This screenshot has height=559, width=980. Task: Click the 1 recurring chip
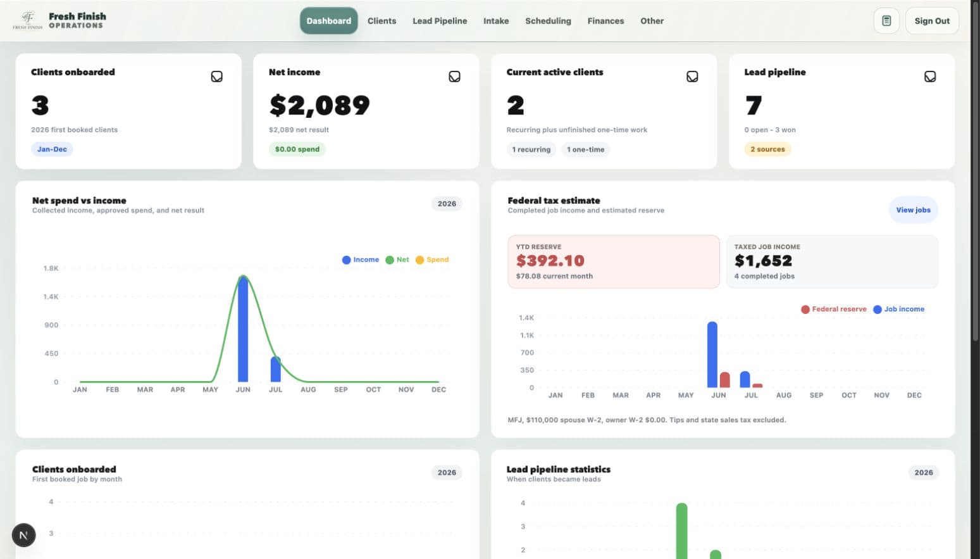531,149
